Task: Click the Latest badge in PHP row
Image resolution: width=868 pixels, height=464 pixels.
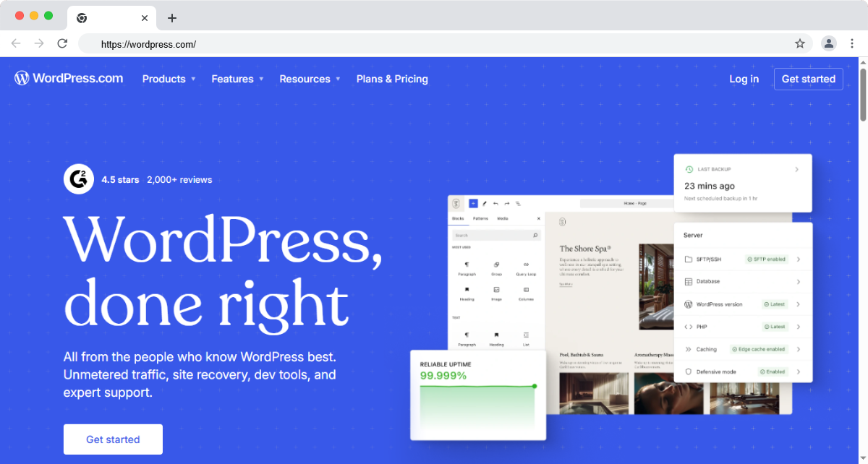Action: point(775,327)
